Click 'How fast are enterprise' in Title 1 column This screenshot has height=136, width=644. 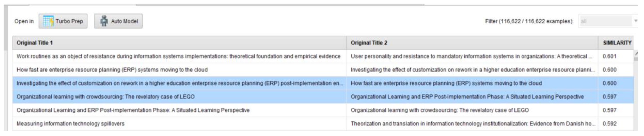[x=112, y=70]
